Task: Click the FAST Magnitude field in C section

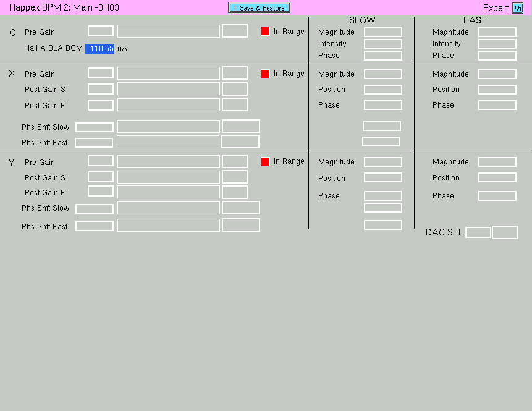Action: click(x=497, y=32)
